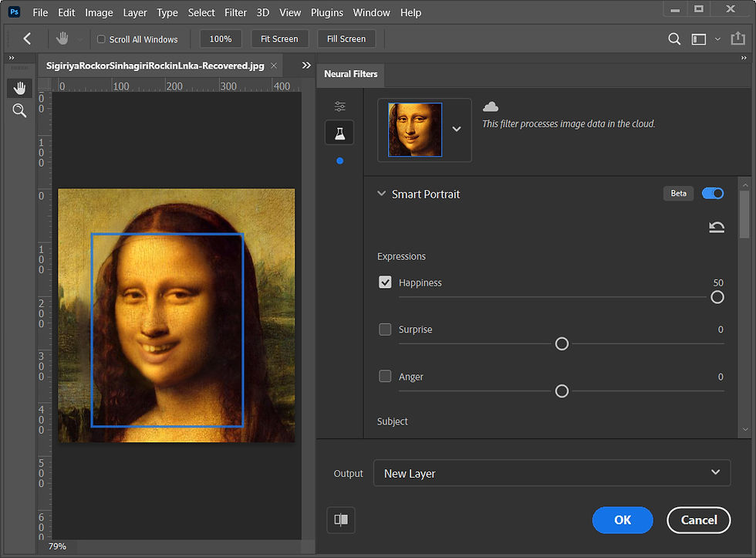The image size is (756, 558).
Task: Open the Filter menu
Action: tap(235, 12)
